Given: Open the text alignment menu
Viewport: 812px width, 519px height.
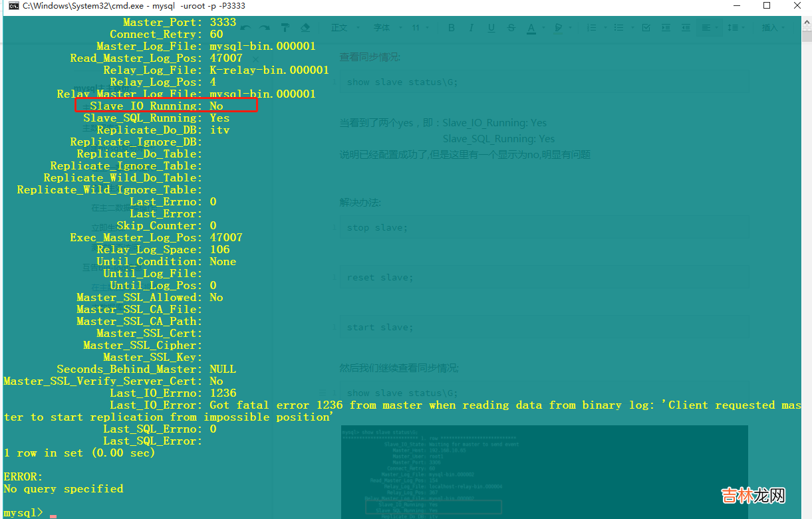Looking at the screenshot, I should (x=710, y=28).
